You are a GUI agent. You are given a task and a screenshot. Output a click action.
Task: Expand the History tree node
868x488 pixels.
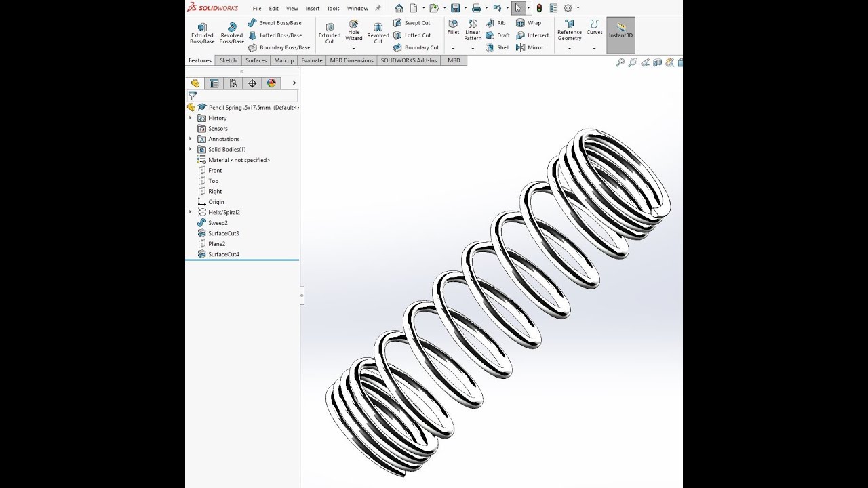point(190,118)
